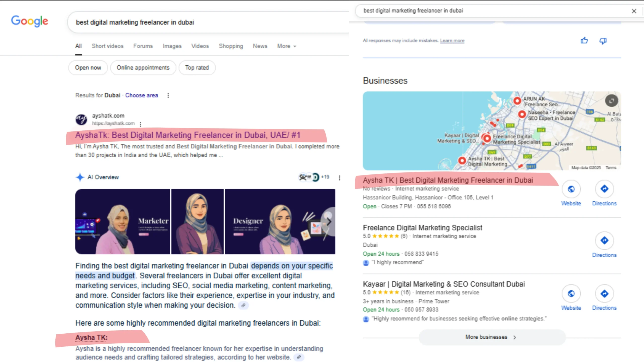Screen dimensions: 644x362
Task: Click the main Google search box
Action: coord(209,22)
